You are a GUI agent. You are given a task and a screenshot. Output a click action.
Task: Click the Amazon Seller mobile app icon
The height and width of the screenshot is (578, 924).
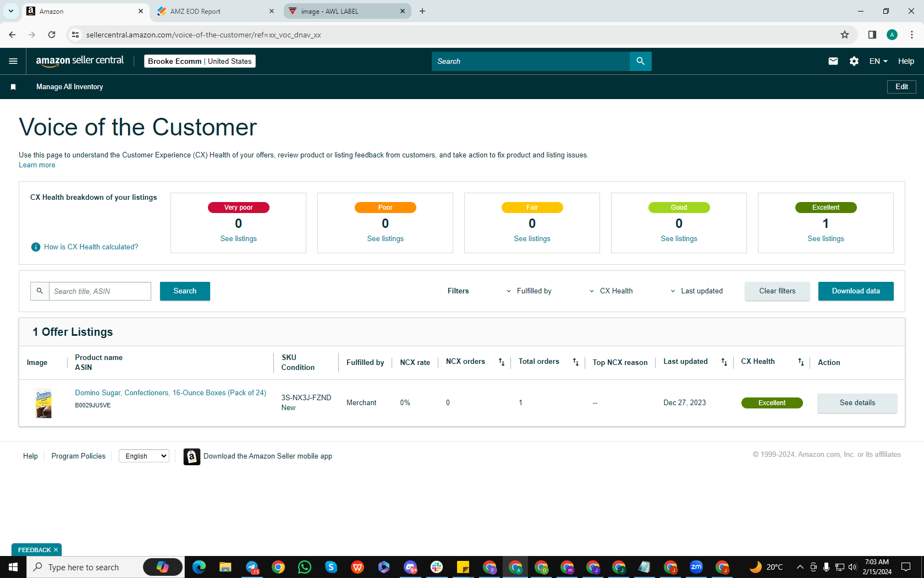pyautogui.click(x=191, y=456)
